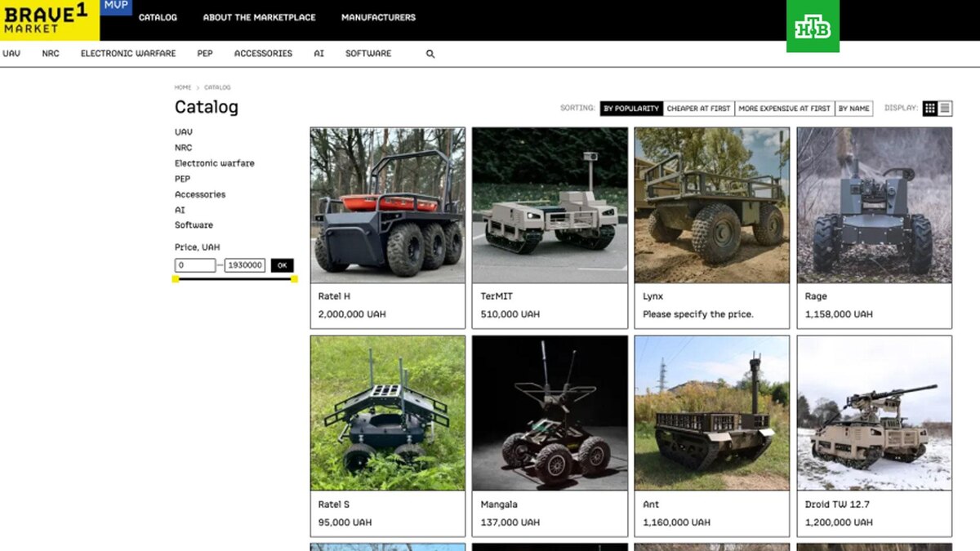This screenshot has height=551, width=980.
Task: Click the blue MVP badge
Action: pyautogui.click(x=115, y=5)
